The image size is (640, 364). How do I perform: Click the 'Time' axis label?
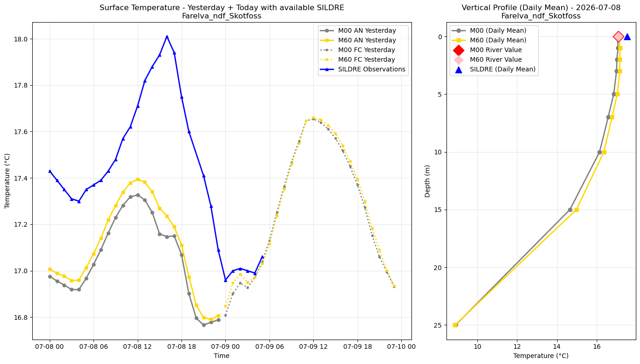[222, 356]
